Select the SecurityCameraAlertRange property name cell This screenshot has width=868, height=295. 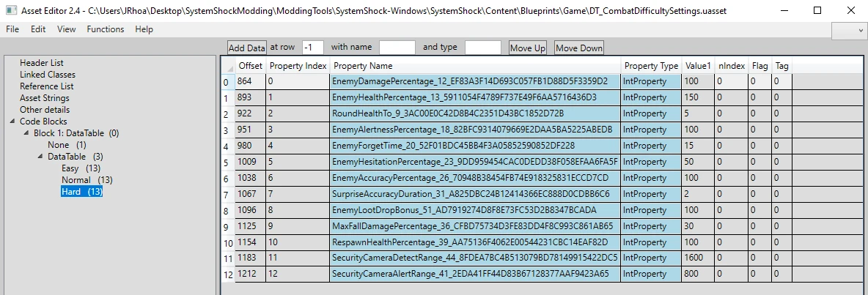tap(475, 274)
